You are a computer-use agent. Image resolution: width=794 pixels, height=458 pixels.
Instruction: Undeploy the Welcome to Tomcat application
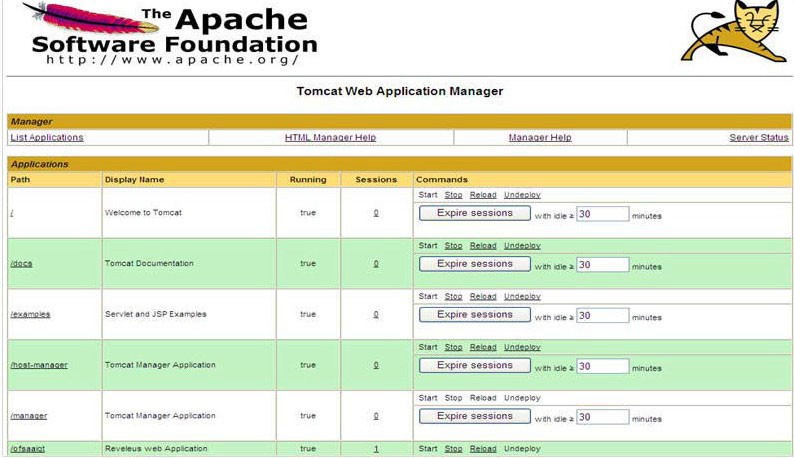522,195
